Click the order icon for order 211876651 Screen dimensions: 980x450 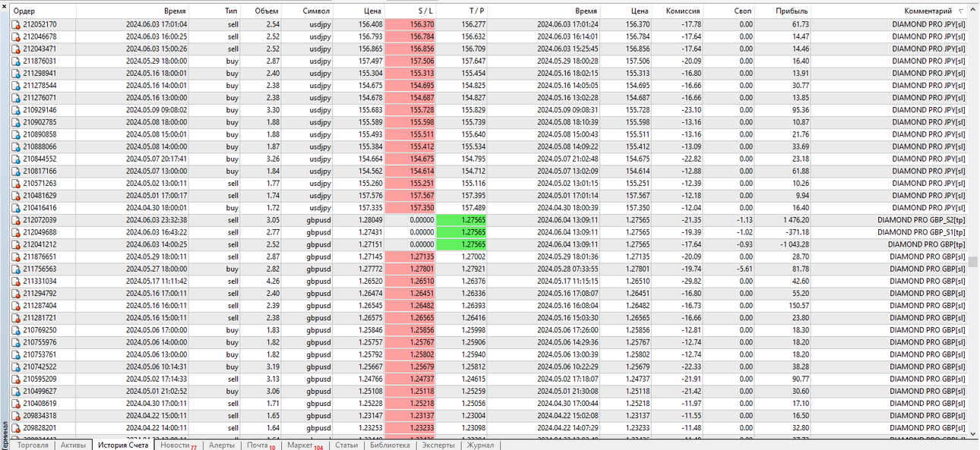point(16,256)
